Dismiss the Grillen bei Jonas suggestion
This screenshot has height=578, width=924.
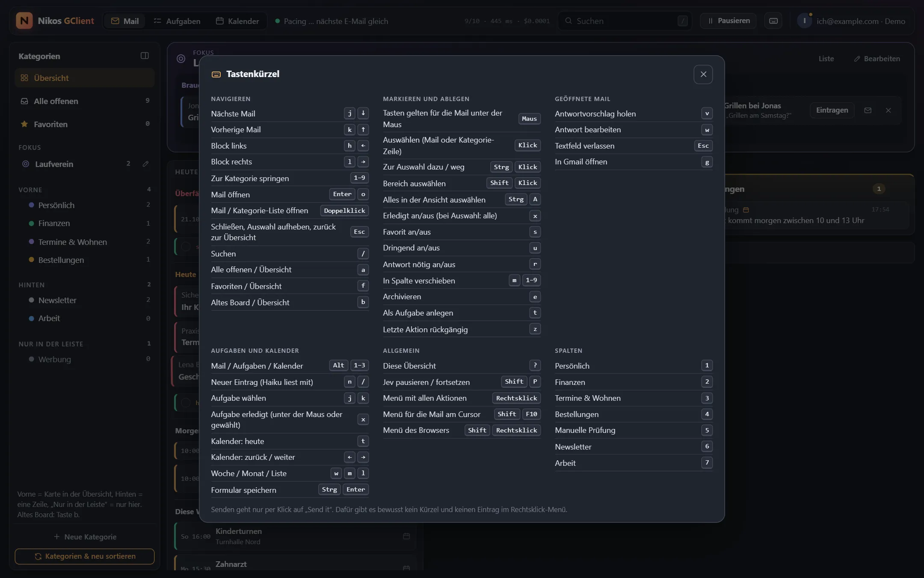click(888, 110)
